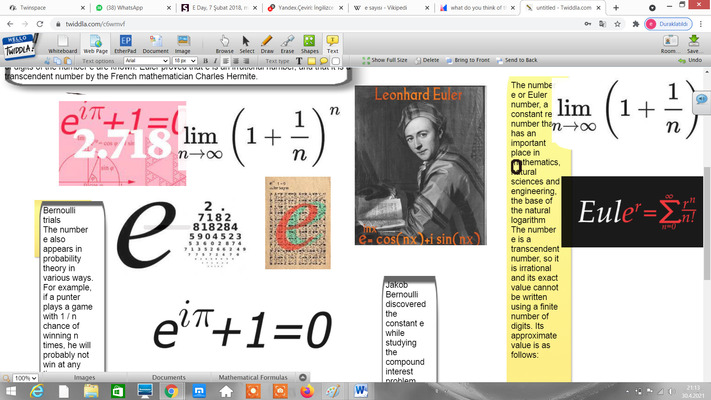711x400 pixels.
Task: Click the zoom magnifier icon
Action: pos(6,378)
